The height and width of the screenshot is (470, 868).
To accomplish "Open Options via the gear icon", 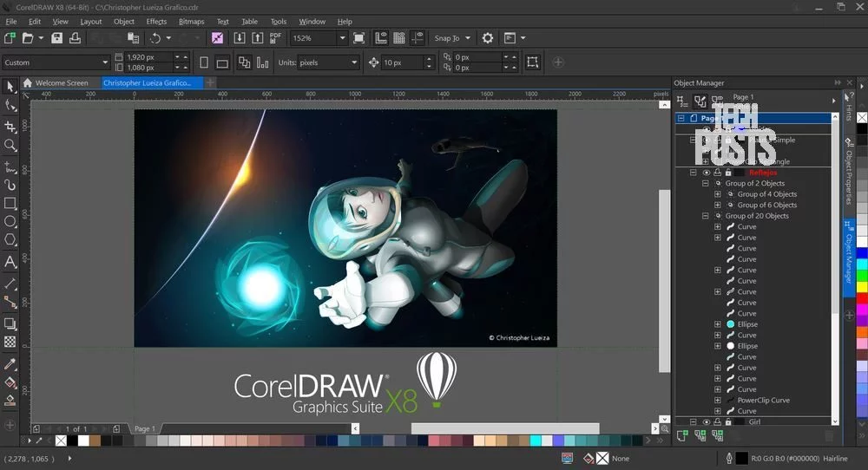I will click(487, 37).
